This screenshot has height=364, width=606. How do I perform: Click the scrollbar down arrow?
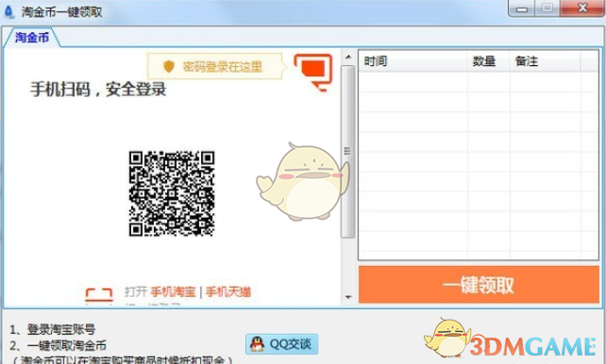click(348, 297)
